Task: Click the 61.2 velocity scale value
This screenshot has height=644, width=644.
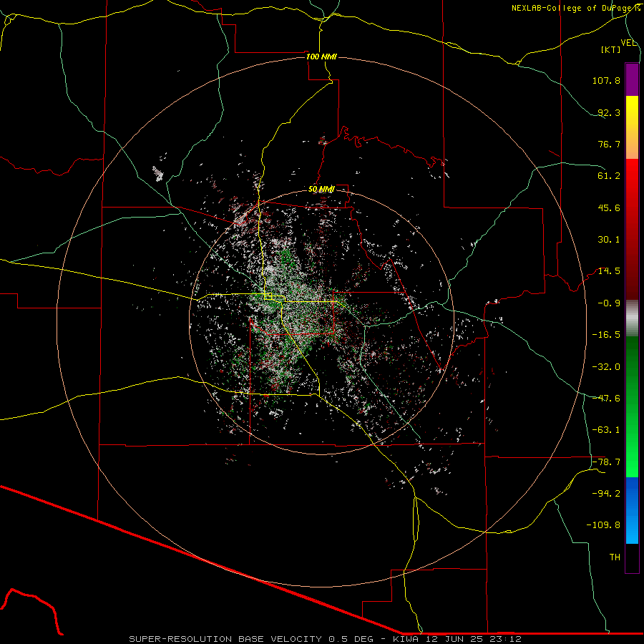Action: (x=609, y=176)
